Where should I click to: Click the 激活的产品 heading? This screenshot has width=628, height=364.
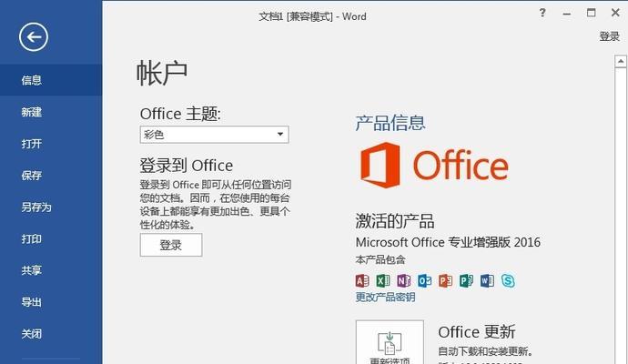point(395,221)
